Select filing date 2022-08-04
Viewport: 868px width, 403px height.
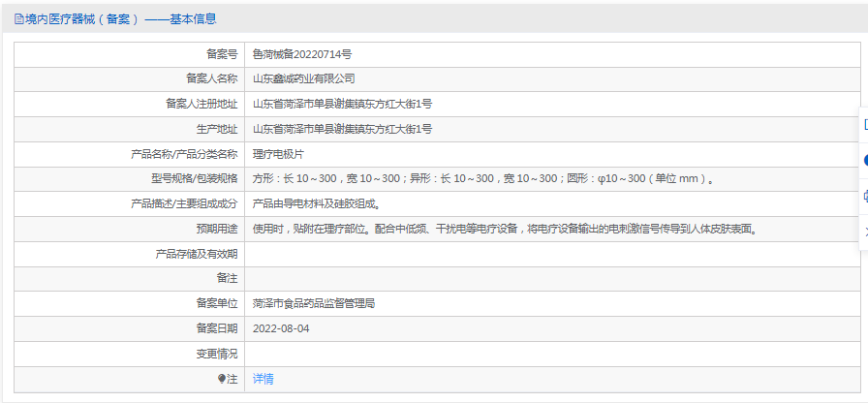click(x=281, y=328)
